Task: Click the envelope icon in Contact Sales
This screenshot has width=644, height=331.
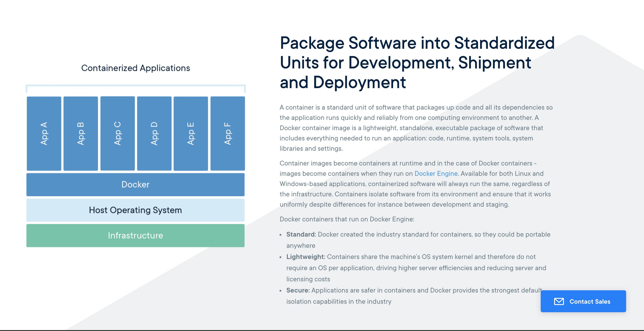Action: point(559,301)
